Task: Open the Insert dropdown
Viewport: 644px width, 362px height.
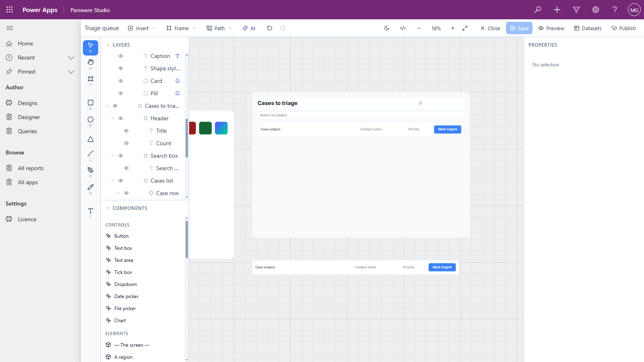Action: tap(142, 28)
